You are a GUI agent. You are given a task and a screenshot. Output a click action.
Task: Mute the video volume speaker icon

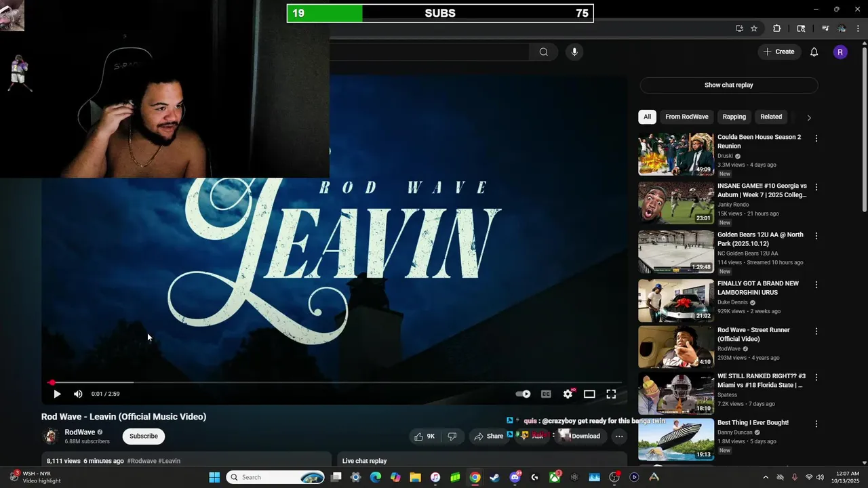78,394
